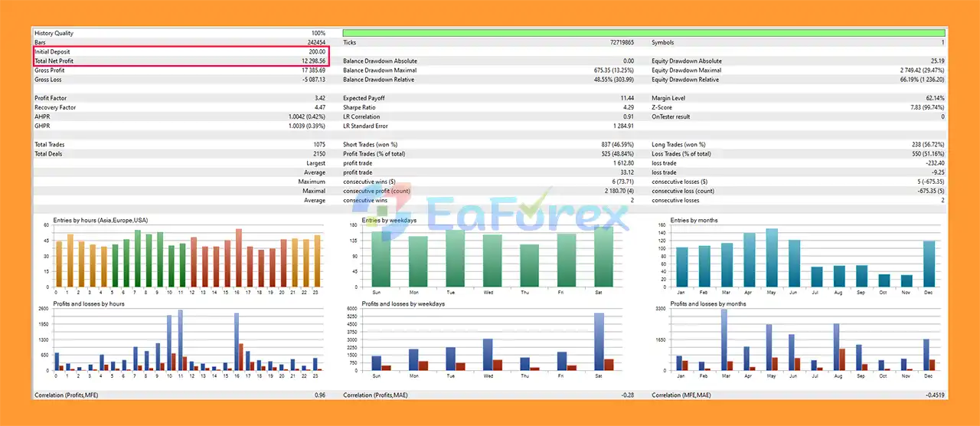Click the Long Trades (won %) label
Image resolution: width=980 pixels, height=426 pixels.
pyautogui.click(x=678, y=144)
